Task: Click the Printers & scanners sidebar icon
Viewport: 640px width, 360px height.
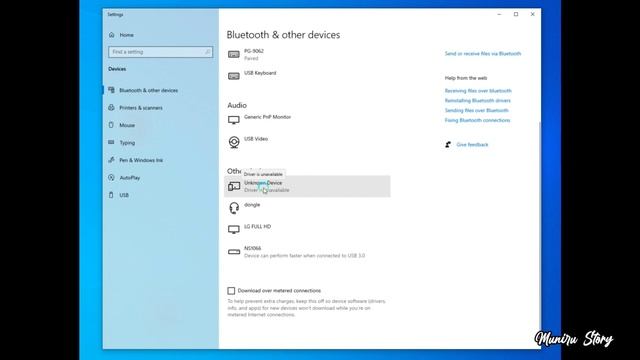Action: pyautogui.click(x=111, y=108)
